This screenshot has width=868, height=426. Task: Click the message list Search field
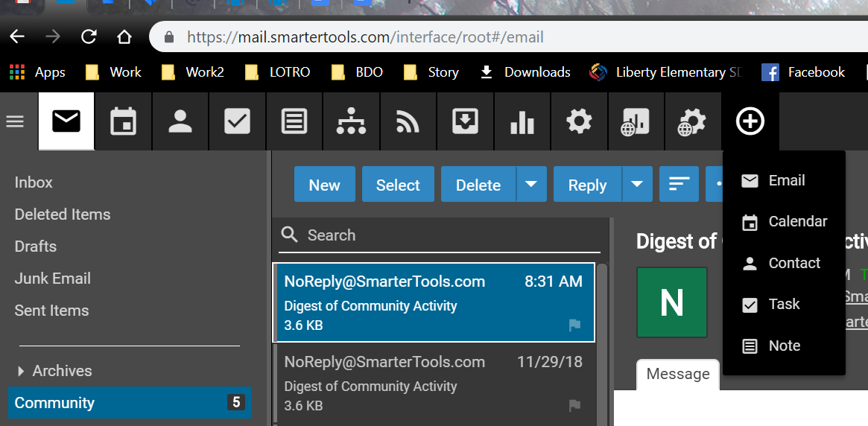pos(447,235)
